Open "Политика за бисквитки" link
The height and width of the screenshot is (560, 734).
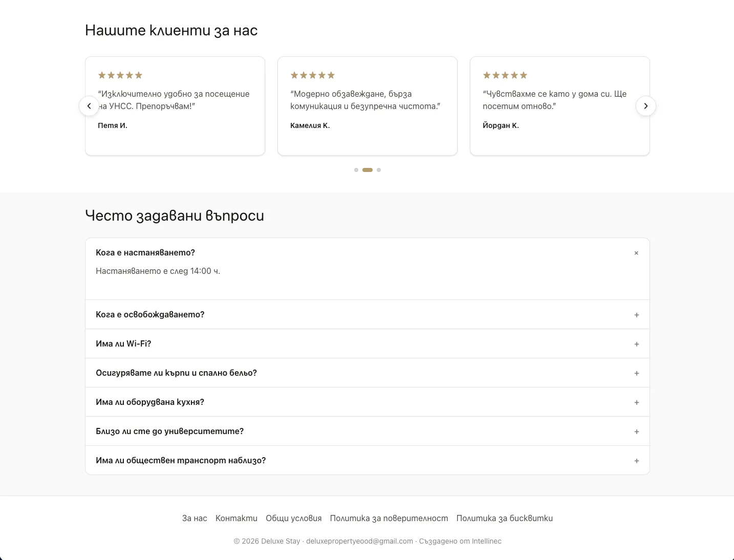click(x=505, y=518)
